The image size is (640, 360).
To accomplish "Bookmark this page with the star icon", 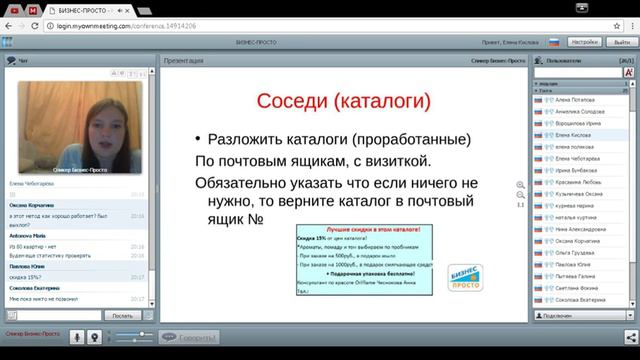I will (x=617, y=26).
